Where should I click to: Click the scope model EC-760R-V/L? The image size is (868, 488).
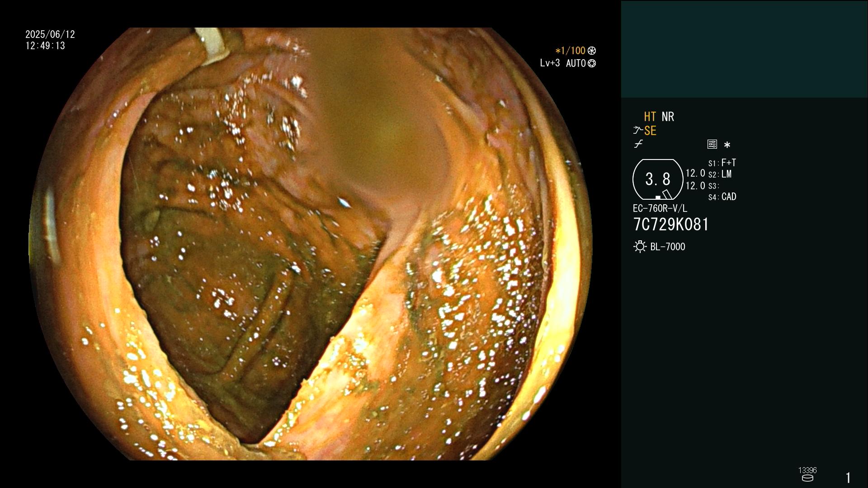point(660,208)
